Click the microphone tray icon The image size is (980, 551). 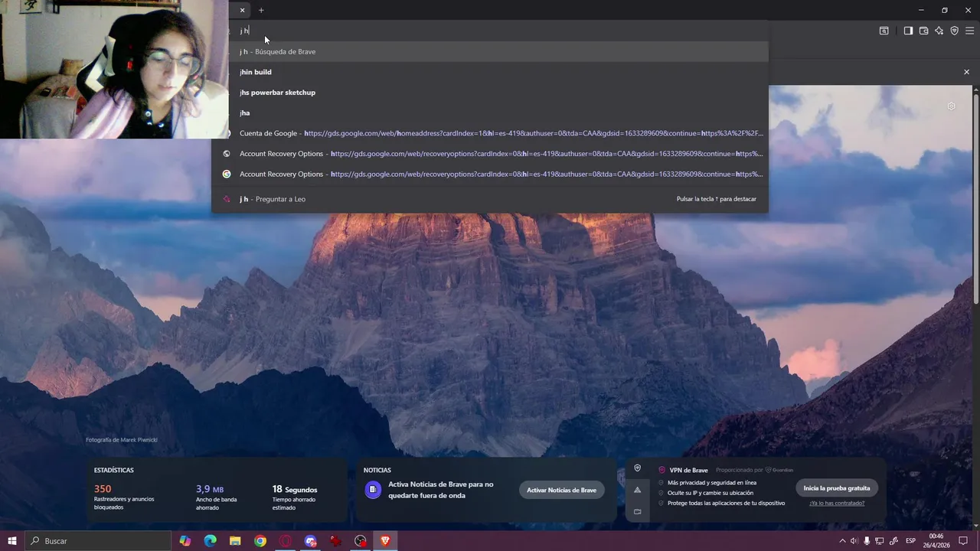click(867, 541)
